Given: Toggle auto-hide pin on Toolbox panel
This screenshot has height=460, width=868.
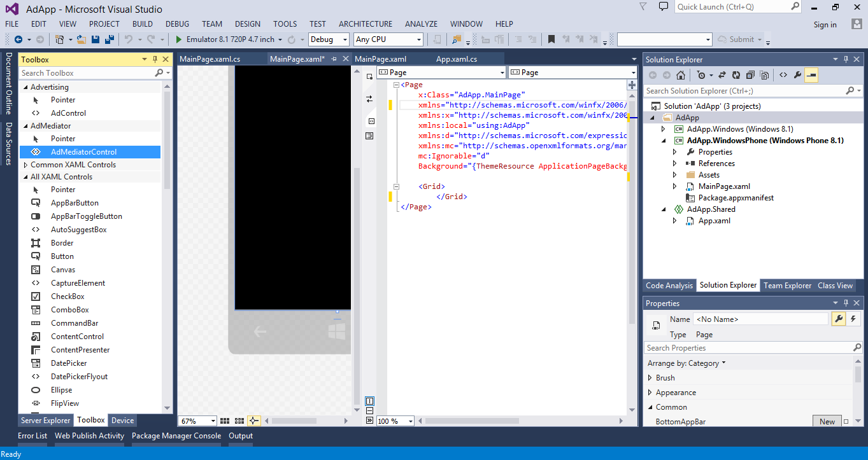Looking at the screenshot, I should (155, 59).
